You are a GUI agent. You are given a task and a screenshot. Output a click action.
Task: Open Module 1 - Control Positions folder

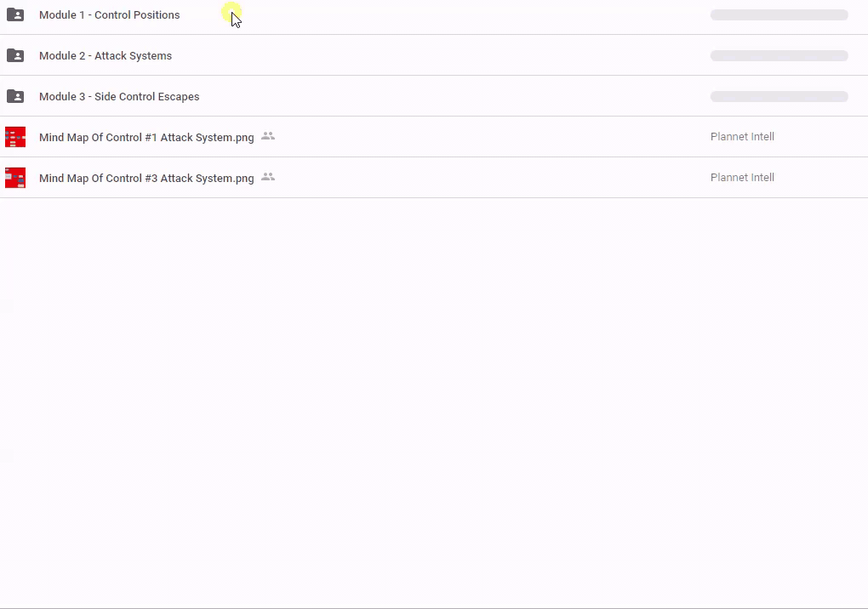coord(109,15)
